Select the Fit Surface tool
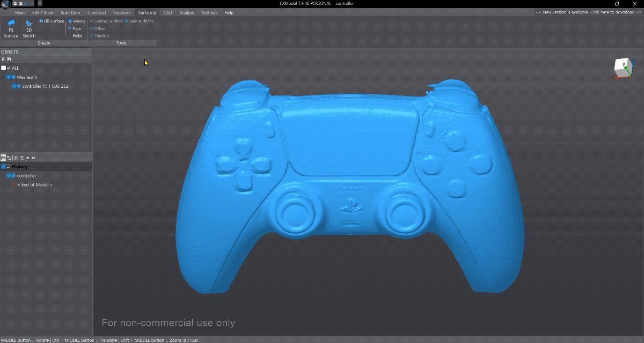The image size is (644, 343). coord(11,29)
